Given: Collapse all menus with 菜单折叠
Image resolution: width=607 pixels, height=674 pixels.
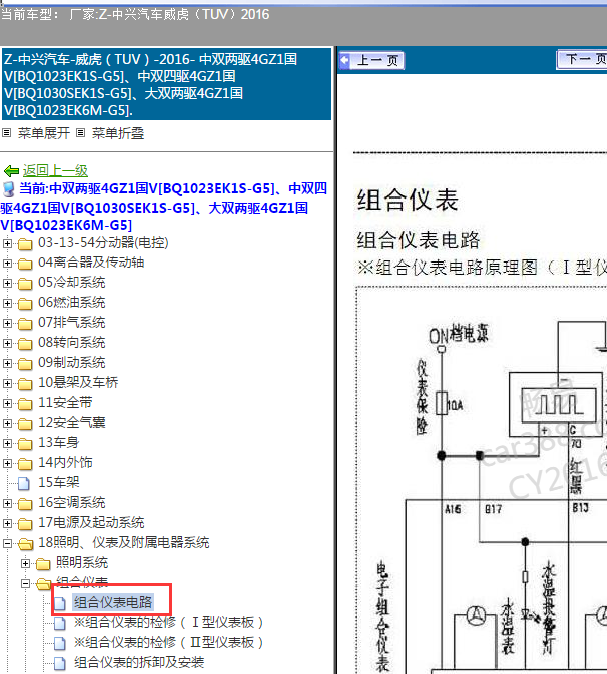Looking at the screenshot, I should (x=118, y=133).
